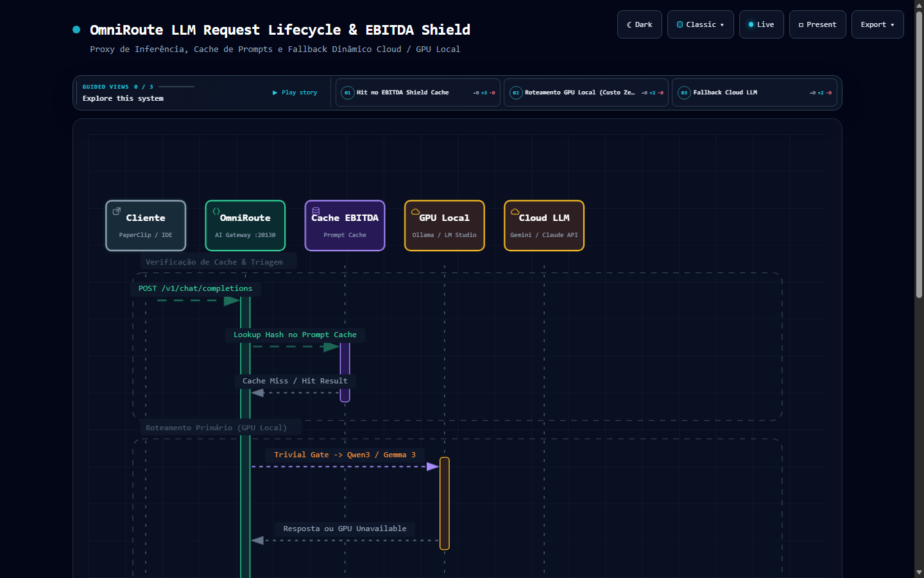
Task: Click the cloud icon on Cloud LLM card
Action: [515, 211]
